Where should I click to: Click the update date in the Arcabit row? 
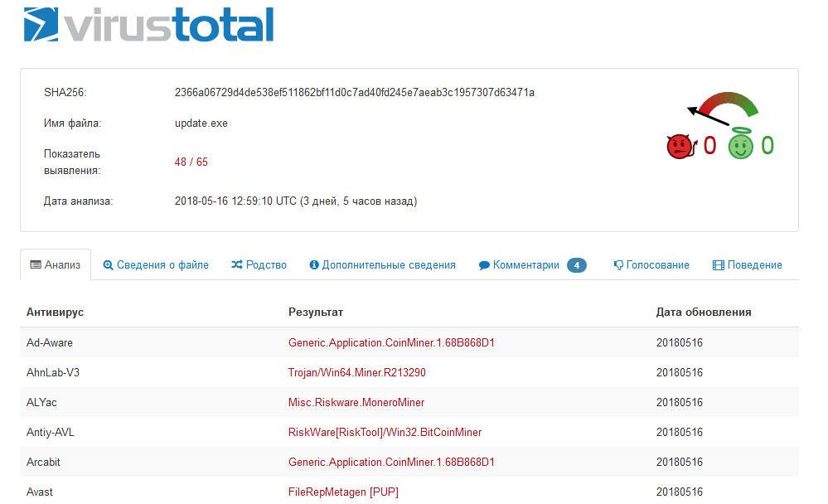coord(680,463)
